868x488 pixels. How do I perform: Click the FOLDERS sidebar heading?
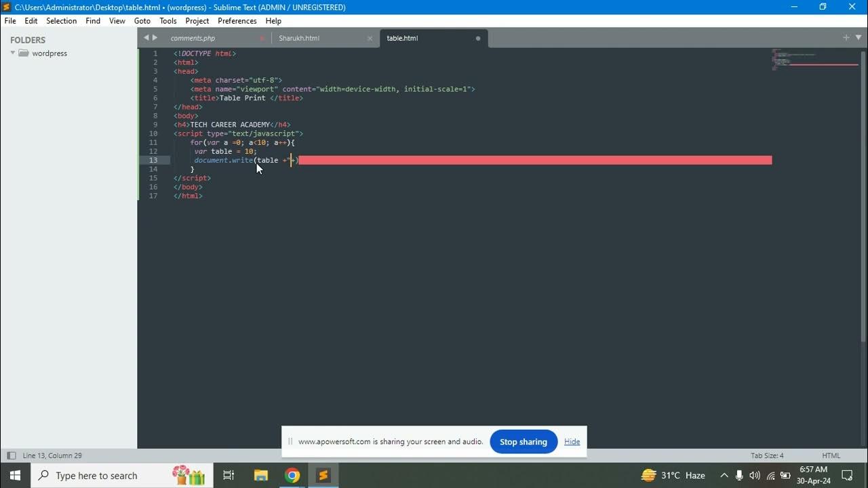click(x=28, y=40)
